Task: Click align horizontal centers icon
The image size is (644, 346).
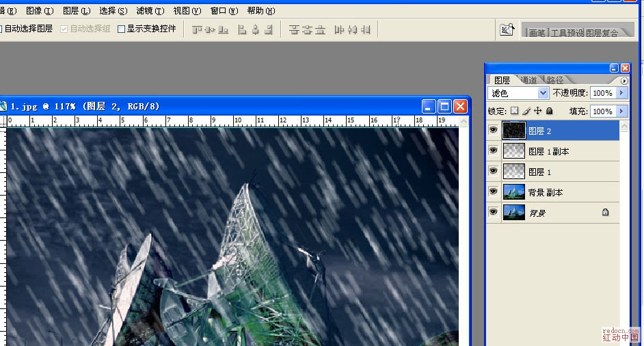Action: click(x=256, y=29)
